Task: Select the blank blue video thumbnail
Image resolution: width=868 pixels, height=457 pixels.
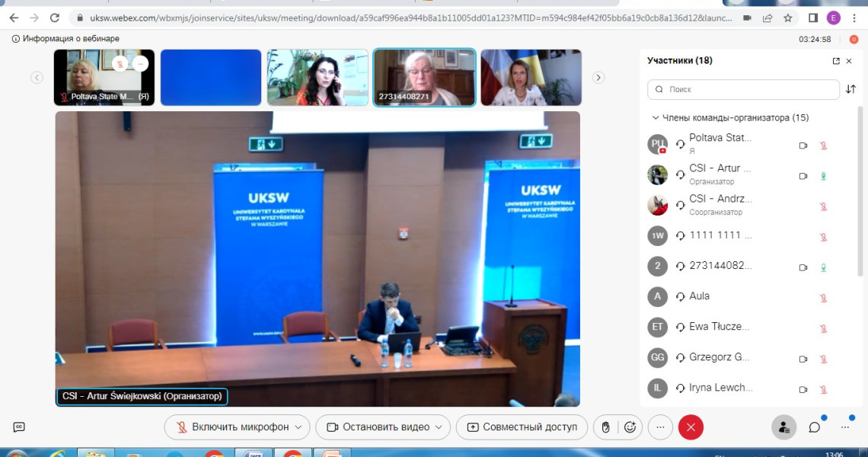Action: pyautogui.click(x=211, y=78)
